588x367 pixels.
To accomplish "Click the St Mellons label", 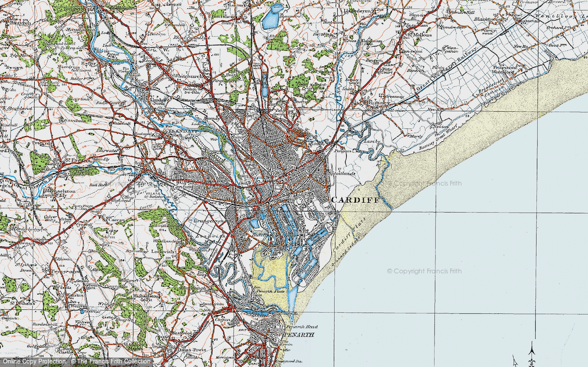I will 420,35.
